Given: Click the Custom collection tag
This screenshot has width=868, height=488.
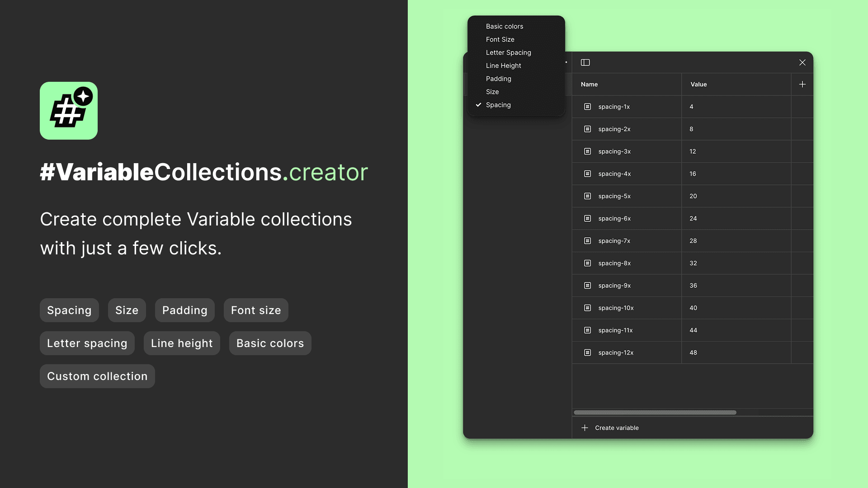Looking at the screenshot, I should [97, 376].
